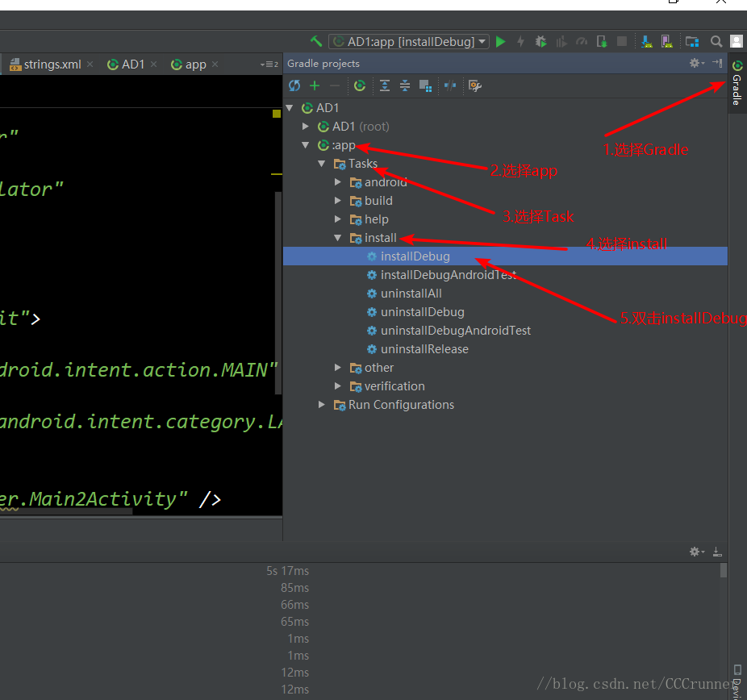
Task: Select the Tasks folder label
Action: pos(362,164)
